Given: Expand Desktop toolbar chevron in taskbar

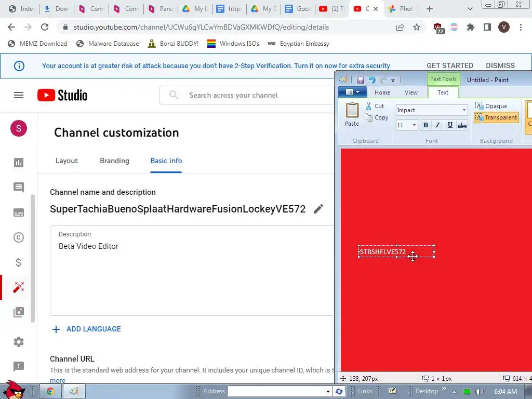Looking at the screenshot, I should (444, 389).
